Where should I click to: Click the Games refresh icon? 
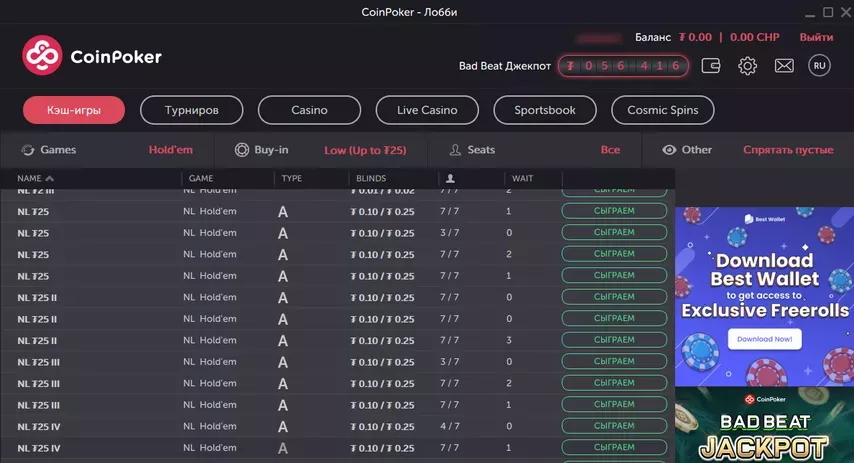(28, 150)
